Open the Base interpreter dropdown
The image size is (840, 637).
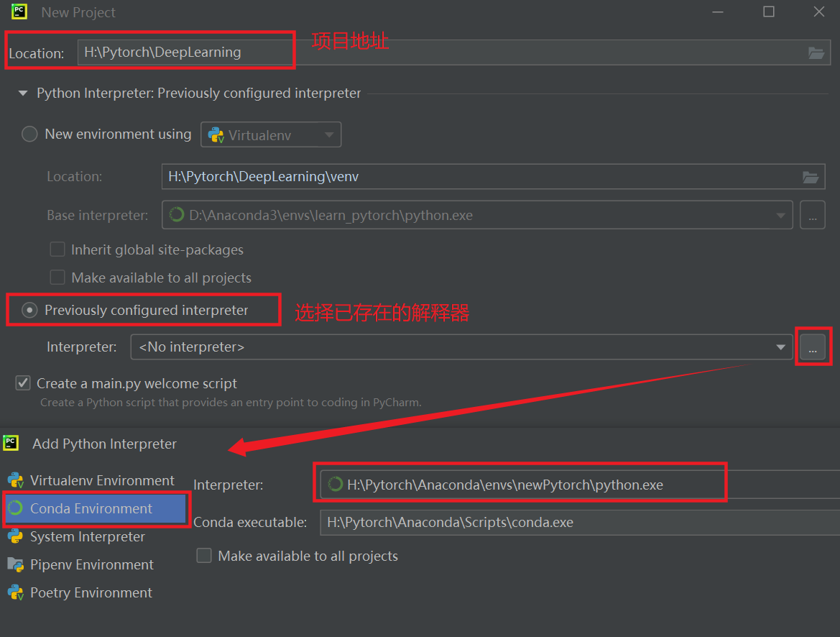click(x=780, y=215)
